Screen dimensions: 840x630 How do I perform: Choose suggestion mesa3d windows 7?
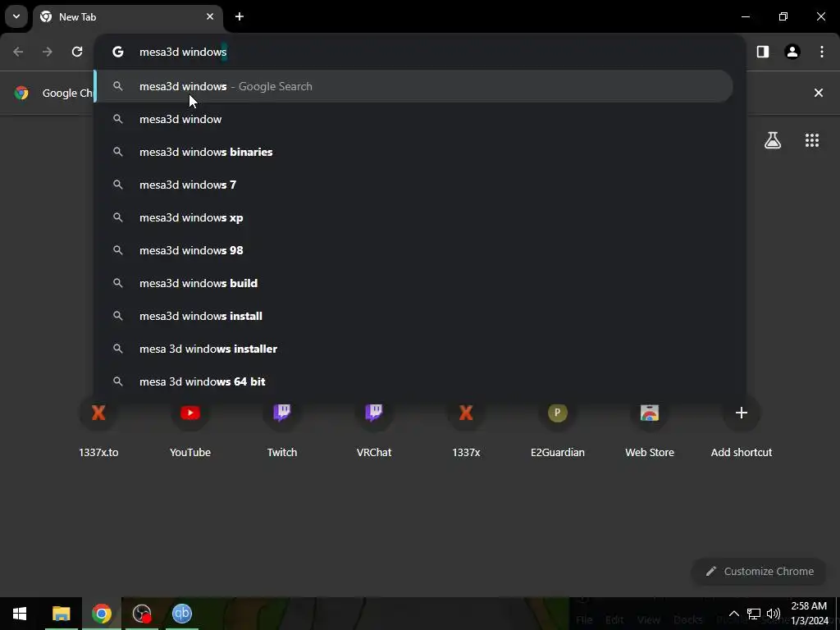tap(413, 185)
